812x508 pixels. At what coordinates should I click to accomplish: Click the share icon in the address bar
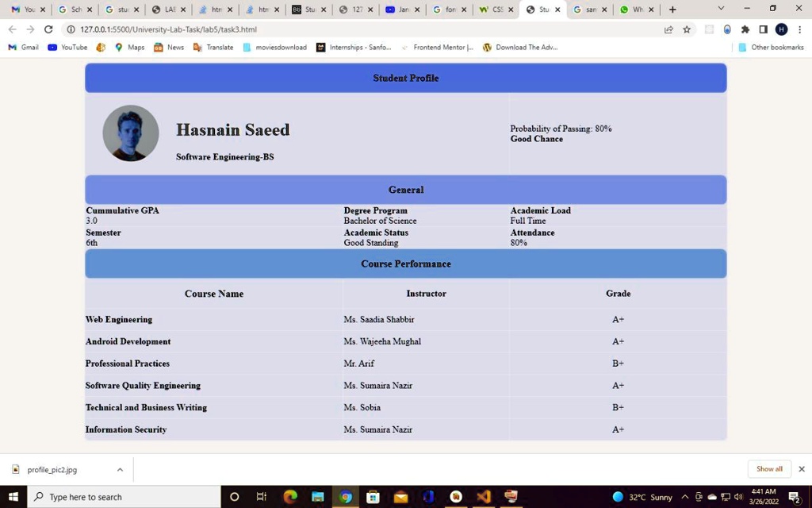point(668,29)
